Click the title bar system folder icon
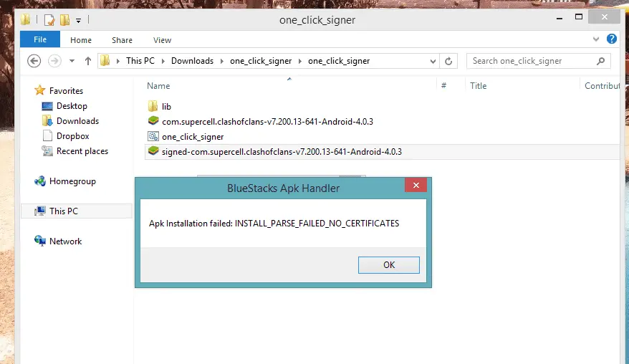The image size is (629, 364). 26,19
